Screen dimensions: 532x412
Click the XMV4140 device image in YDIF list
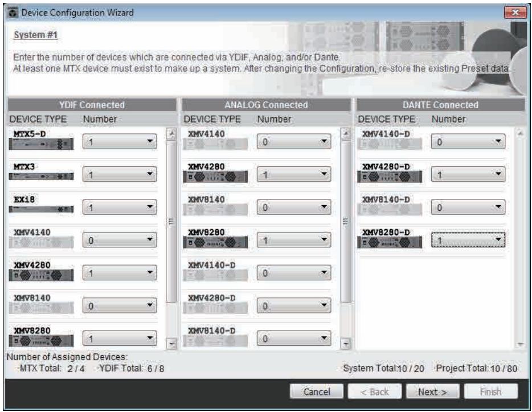41,242
